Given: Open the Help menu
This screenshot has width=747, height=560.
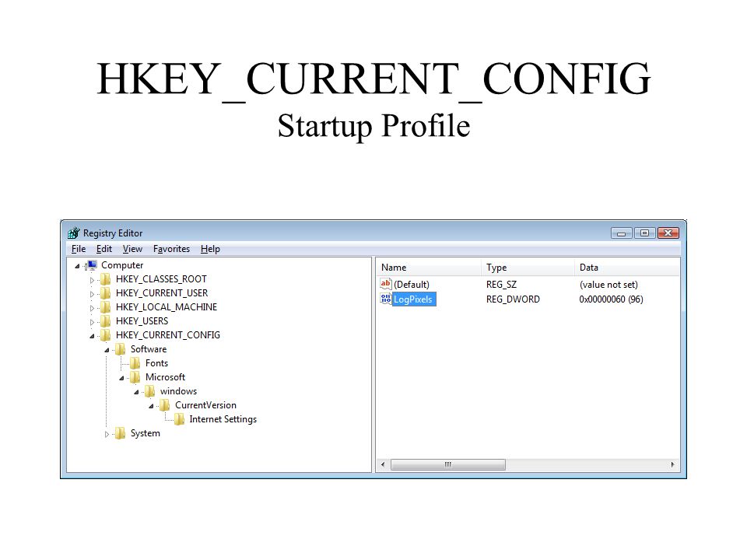Looking at the screenshot, I should pos(210,249).
